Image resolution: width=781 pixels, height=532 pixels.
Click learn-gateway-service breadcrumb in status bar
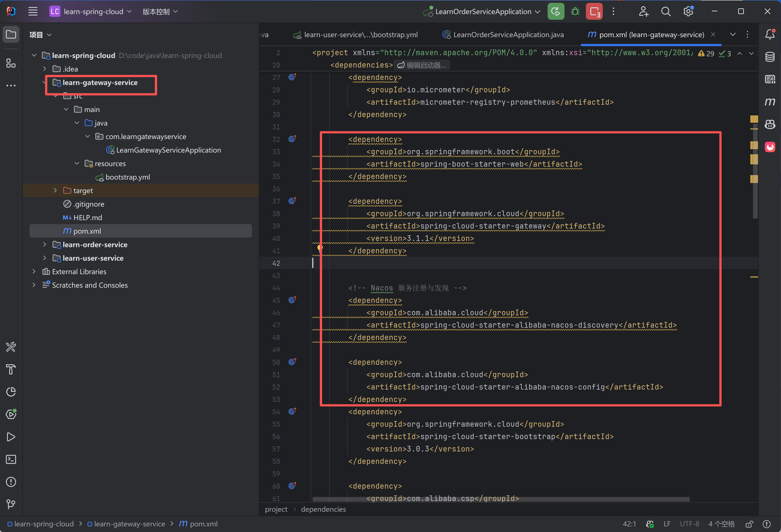point(126,524)
